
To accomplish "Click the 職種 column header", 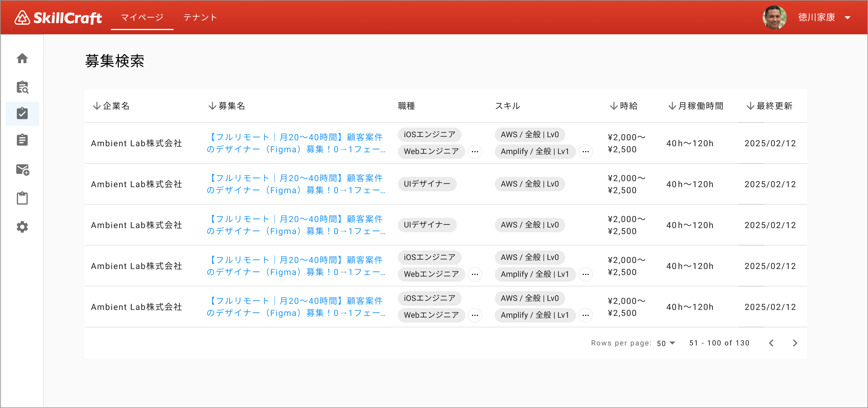I will (406, 106).
